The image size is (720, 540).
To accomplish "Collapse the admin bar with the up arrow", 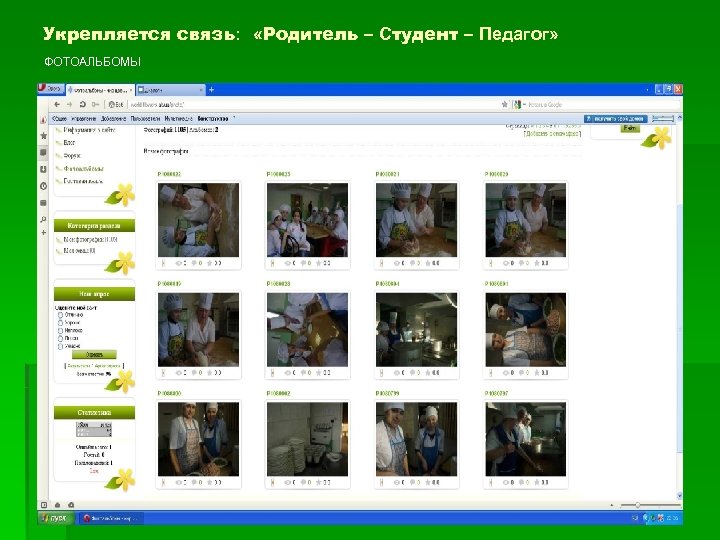I will click(679, 118).
